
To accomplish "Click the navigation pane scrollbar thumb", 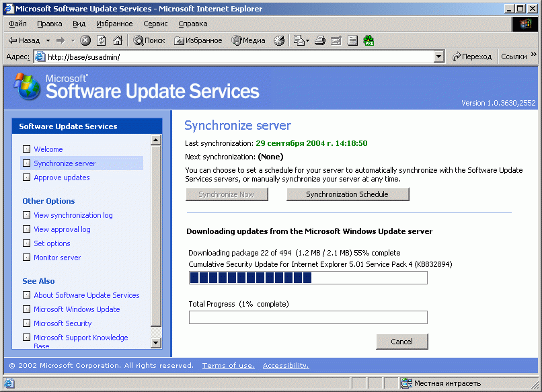I will [156, 236].
